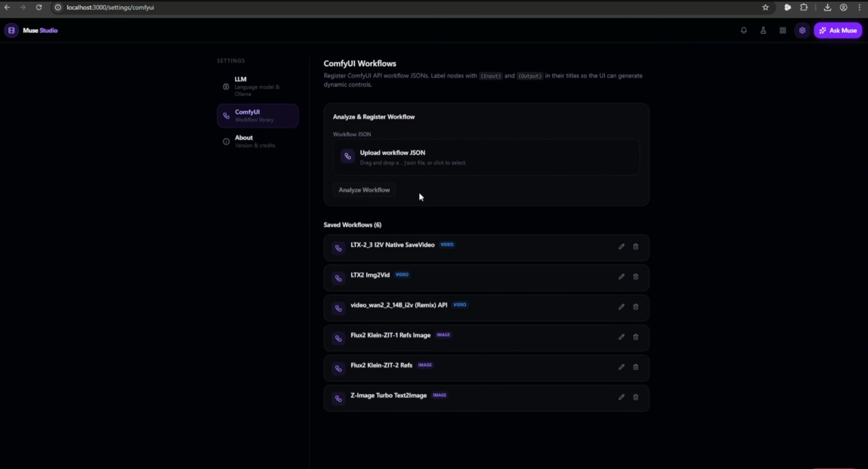Screen dimensions: 868x469
Task: Delete the Z-Image Turbo Text2Image workflow
Action: click(x=636, y=397)
